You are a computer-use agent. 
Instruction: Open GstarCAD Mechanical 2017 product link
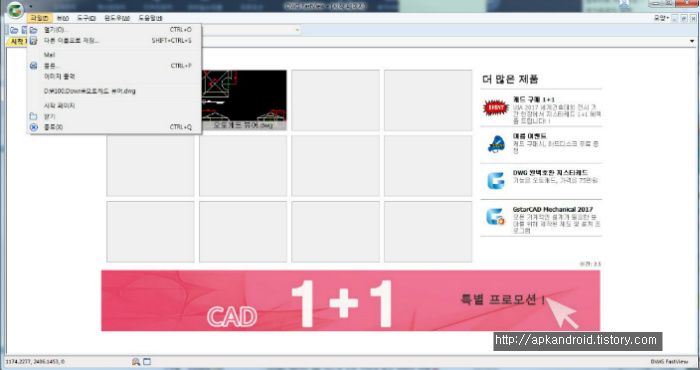[553, 209]
